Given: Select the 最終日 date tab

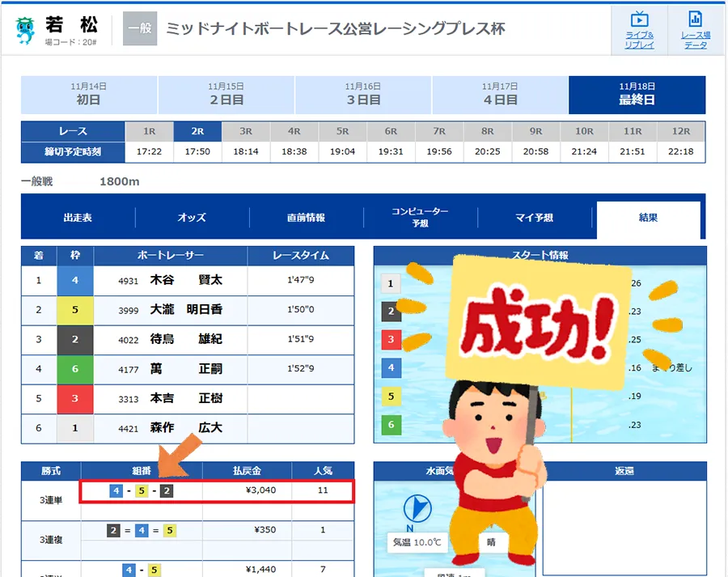Looking at the screenshot, I should (637, 95).
